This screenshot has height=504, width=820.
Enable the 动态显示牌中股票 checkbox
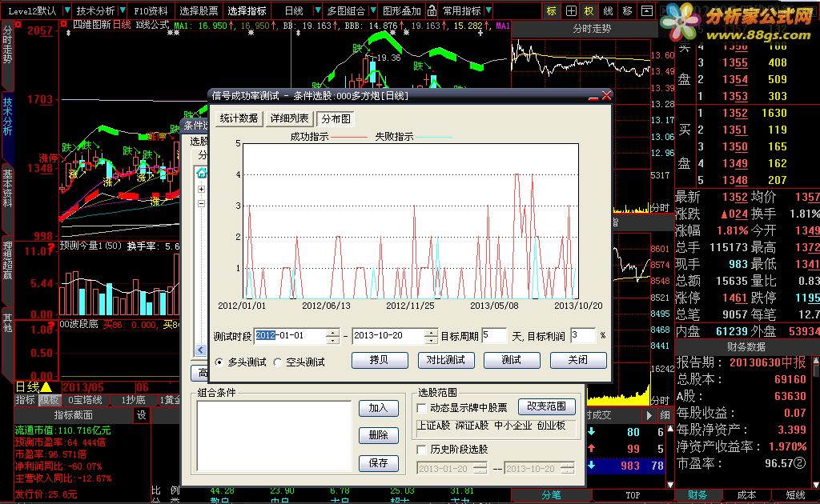(x=421, y=407)
